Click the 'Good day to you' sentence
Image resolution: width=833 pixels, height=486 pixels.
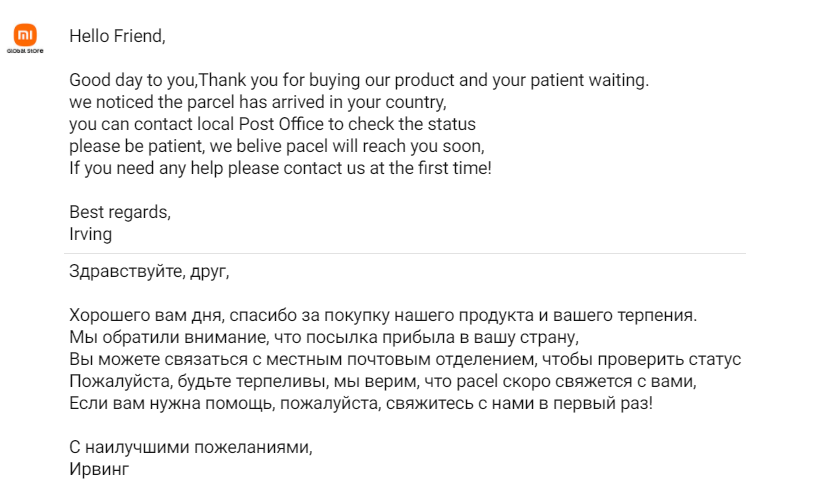tap(359, 80)
